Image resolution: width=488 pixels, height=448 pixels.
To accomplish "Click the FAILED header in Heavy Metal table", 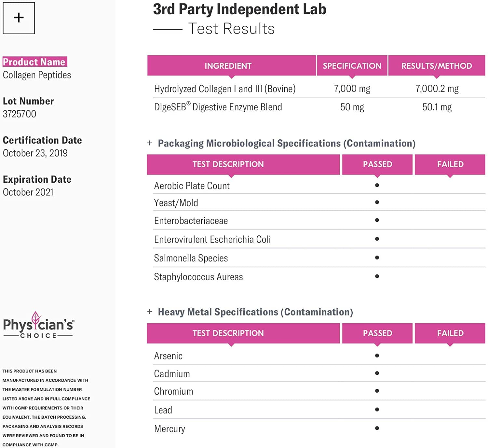I will (x=450, y=333).
